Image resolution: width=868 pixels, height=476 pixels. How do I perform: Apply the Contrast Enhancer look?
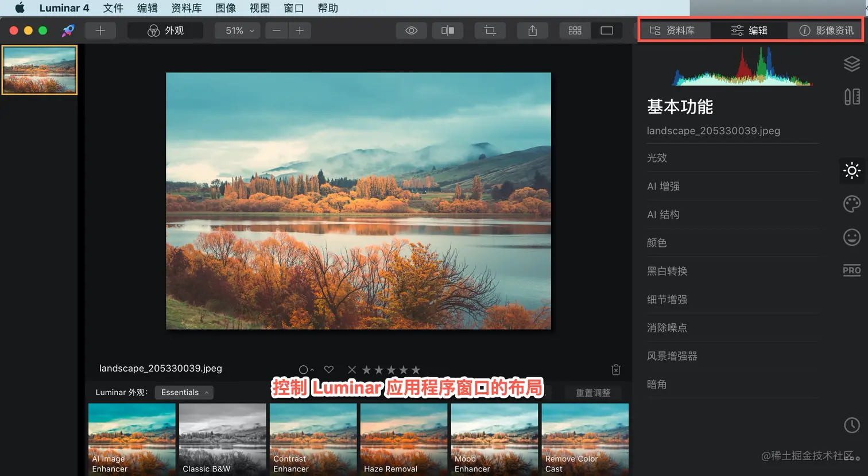tap(313, 439)
